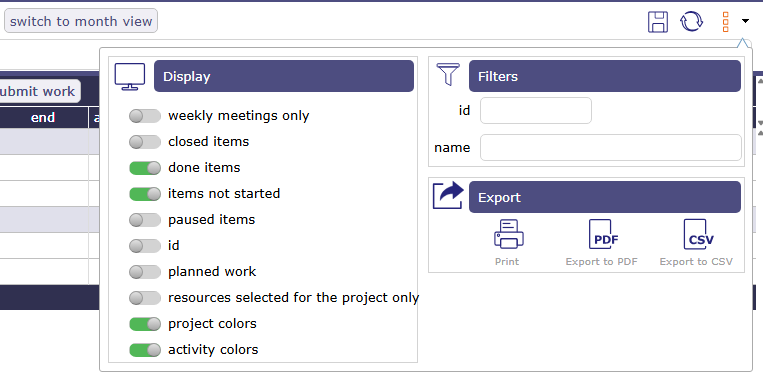Enable the paused items toggle

click(145, 220)
